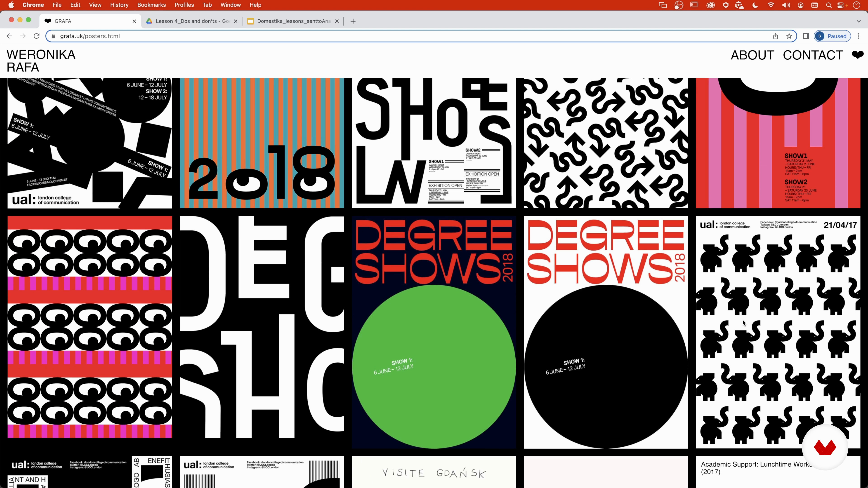This screenshot has width=868, height=488.
Task: Open the white-on-black DEG SHO poster
Action: pos(262,327)
